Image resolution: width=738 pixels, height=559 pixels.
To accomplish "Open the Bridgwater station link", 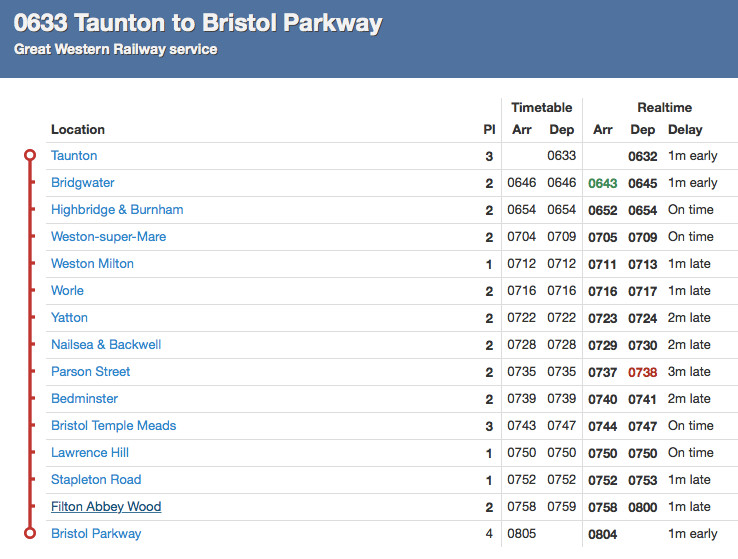I will pyautogui.click(x=83, y=183).
